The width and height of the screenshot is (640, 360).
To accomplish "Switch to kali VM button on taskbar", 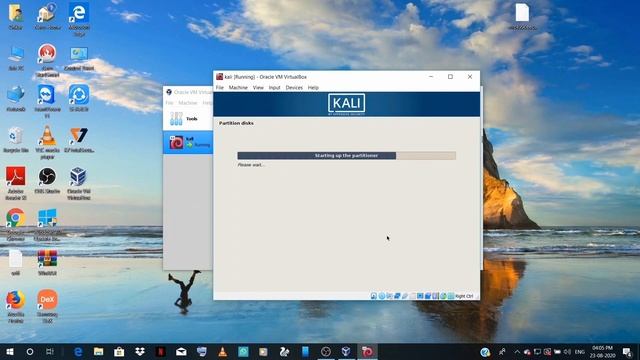I will [367, 351].
